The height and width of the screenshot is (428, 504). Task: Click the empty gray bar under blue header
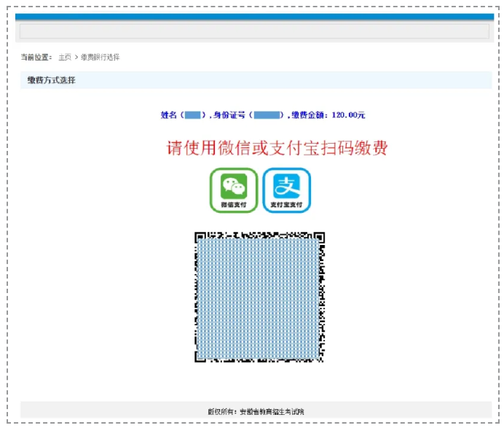[254, 31]
